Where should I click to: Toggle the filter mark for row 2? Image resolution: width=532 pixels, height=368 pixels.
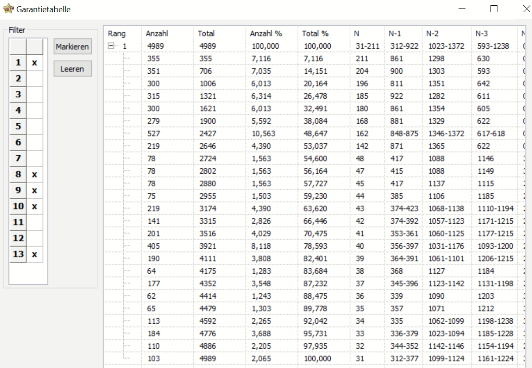pos(35,79)
